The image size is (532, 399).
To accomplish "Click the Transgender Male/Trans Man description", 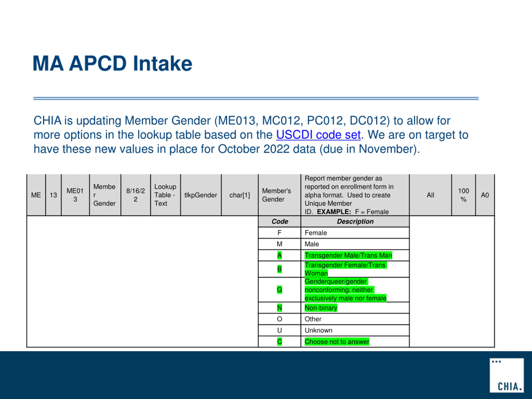I will [x=348, y=255].
